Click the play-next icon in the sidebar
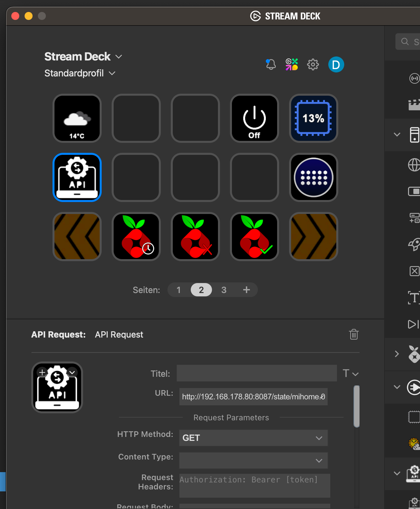This screenshot has height=509, width=420. (413, 324)
